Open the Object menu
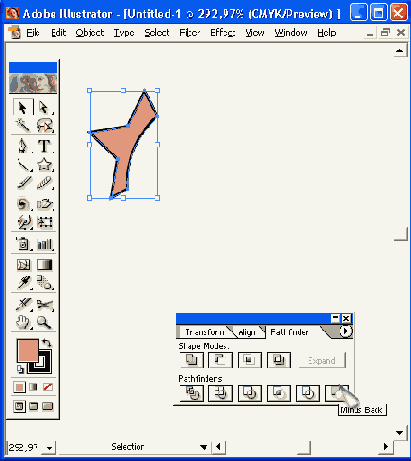411x461 pixels. coord(90,33)
